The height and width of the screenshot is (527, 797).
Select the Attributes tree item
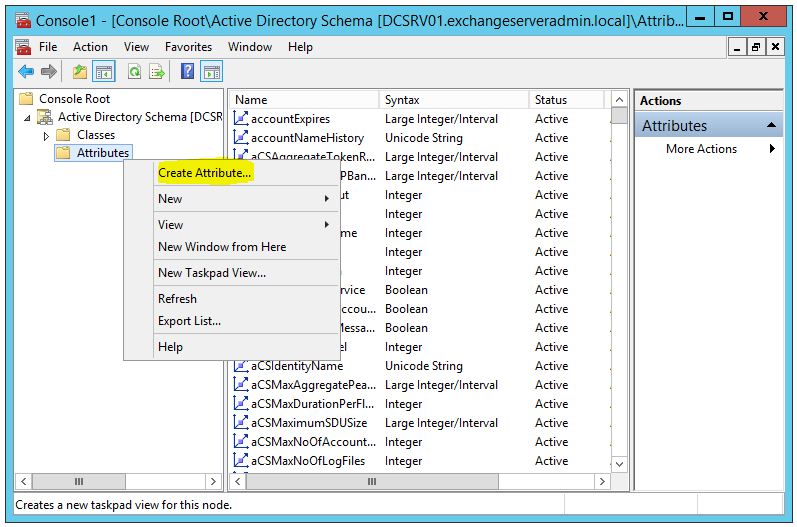tap(103, 153)
